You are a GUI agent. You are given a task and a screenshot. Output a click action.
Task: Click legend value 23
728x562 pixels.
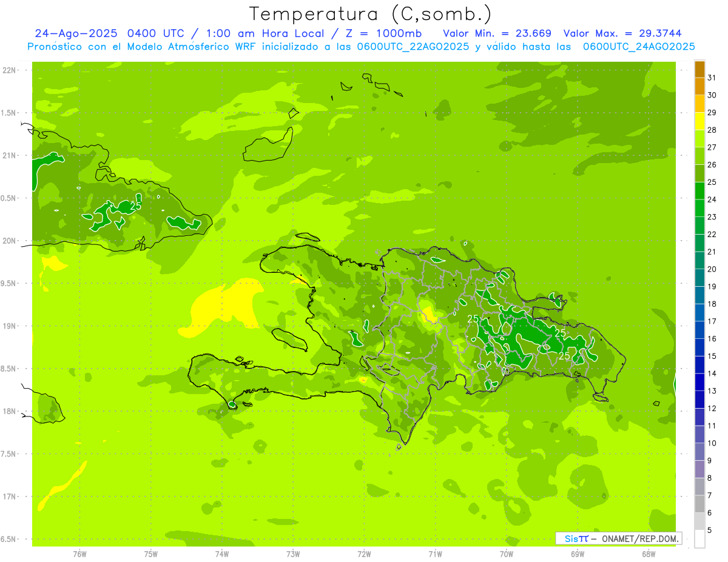point(712,217)
